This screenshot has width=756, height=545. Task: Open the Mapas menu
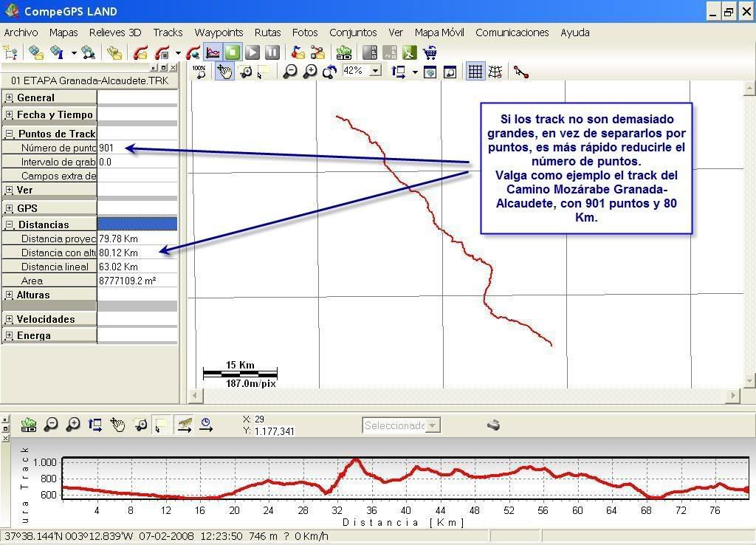click(x=63, y=32)
